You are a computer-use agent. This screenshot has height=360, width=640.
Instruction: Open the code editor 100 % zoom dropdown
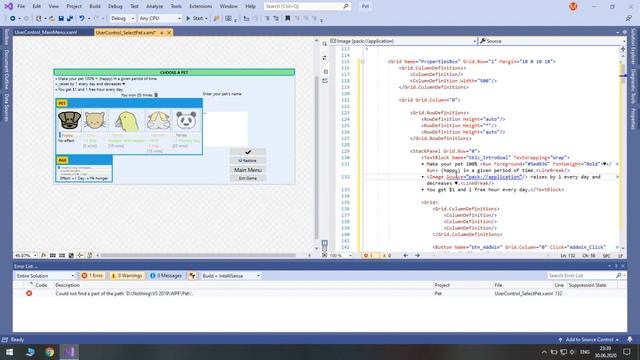click(340, 256)
